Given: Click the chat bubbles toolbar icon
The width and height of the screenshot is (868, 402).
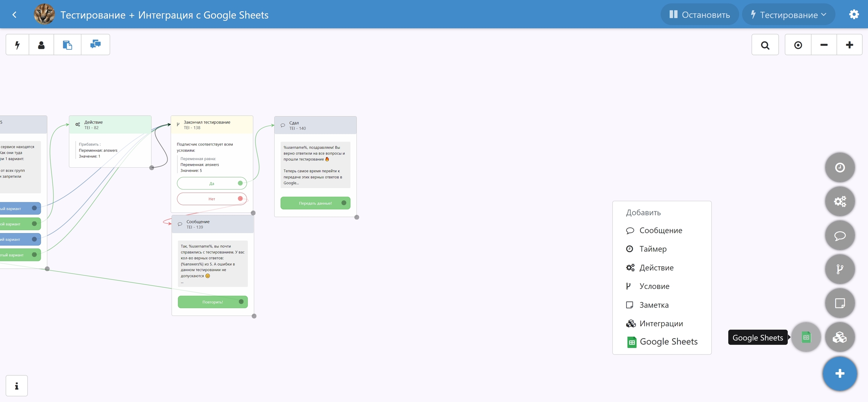Looking at the screenshot, I should [95, 45].
